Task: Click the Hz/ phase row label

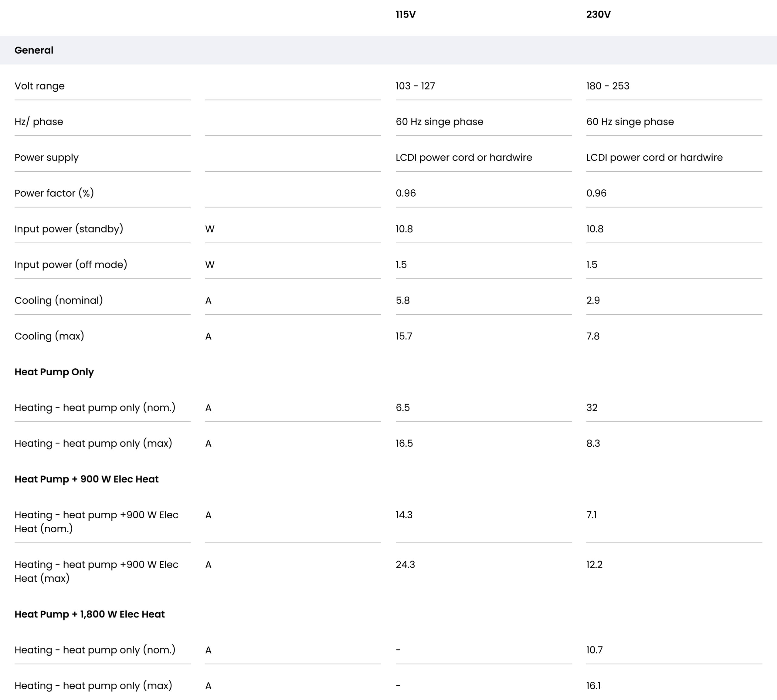Action: (x=39, y=122)
